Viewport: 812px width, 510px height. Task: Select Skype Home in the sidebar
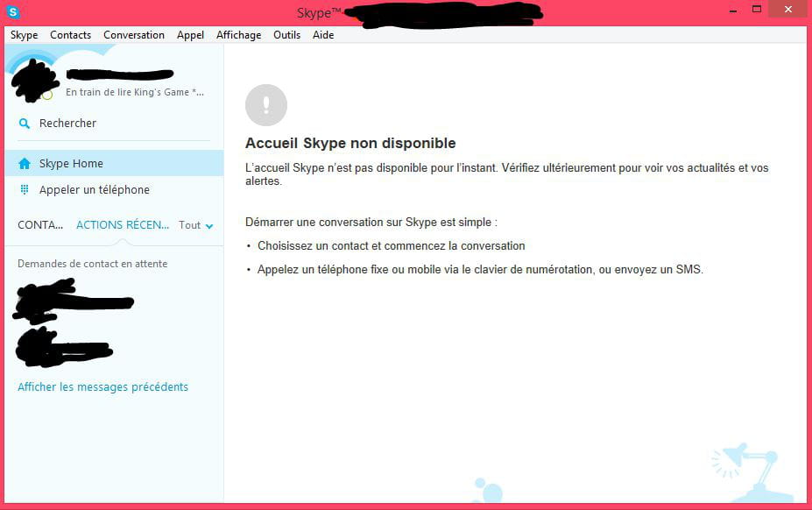[x=114, y=163]
